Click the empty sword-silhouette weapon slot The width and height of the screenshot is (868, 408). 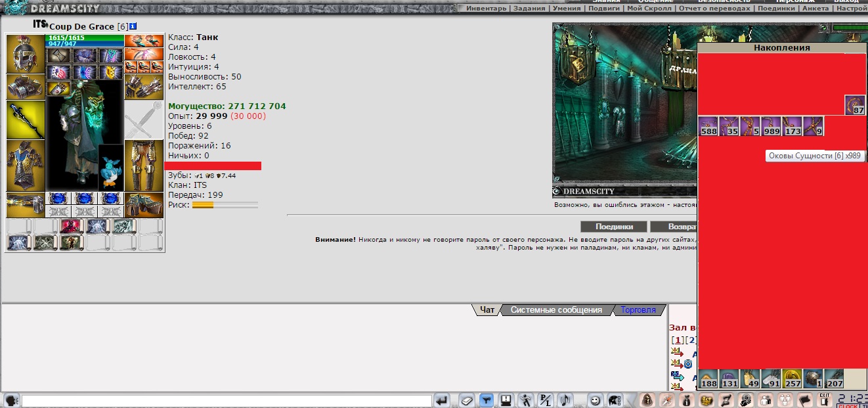(x=144, y=120)
